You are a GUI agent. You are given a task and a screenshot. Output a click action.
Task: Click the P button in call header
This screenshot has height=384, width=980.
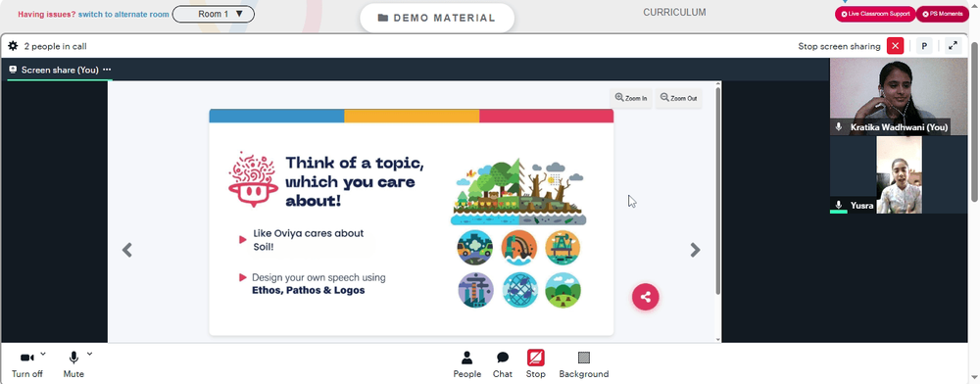coord(924,46)
